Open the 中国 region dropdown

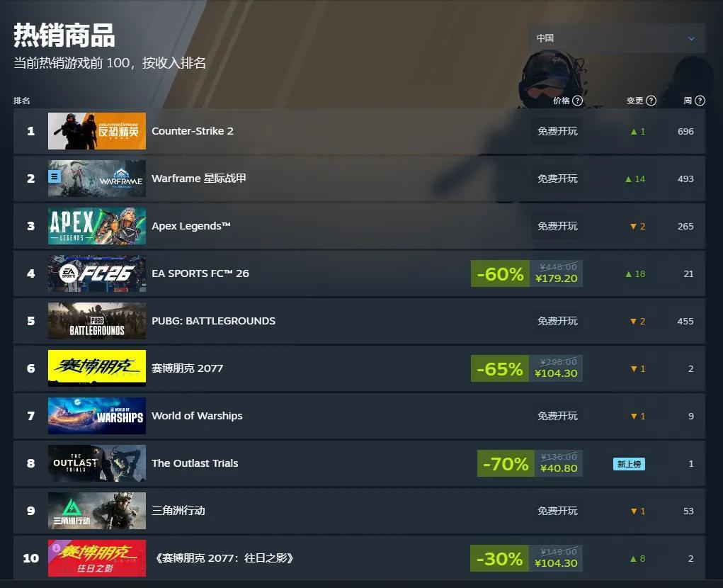[617, 38]
